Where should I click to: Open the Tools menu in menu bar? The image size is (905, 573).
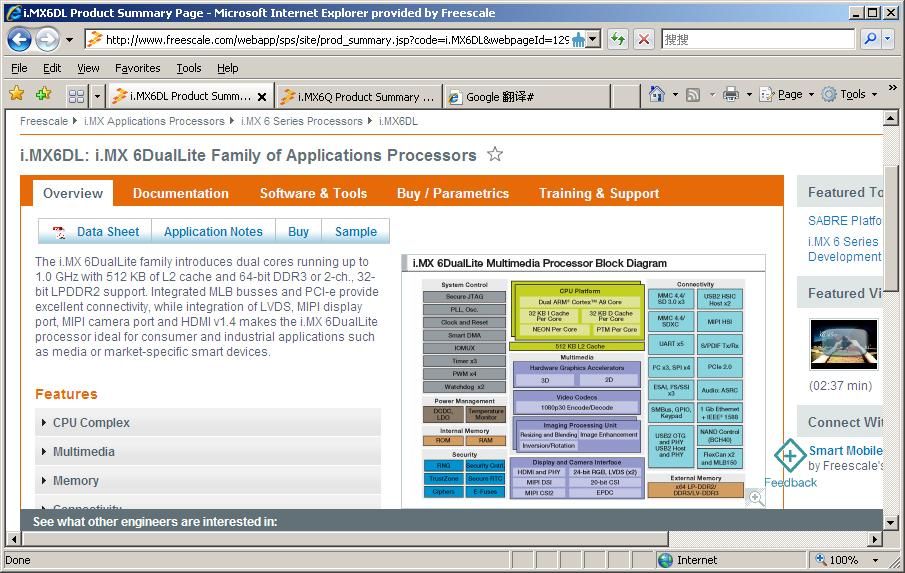pyautogui.click(x=189, y=68)
